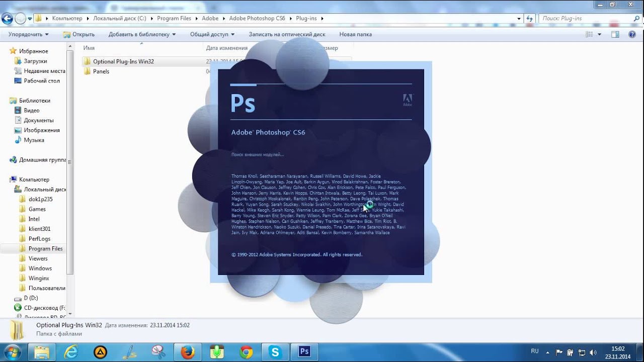Select Библиотеки in the navigation pane
Image resolution: width=644 pixels, height=362 pixels.
(34, 101)
